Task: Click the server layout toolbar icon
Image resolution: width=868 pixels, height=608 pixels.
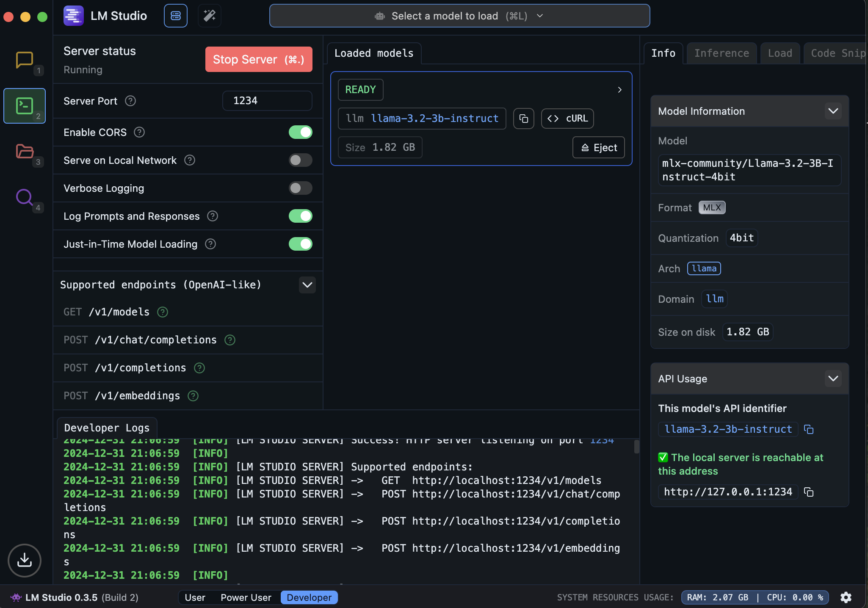Action: (x=176, y=16)
